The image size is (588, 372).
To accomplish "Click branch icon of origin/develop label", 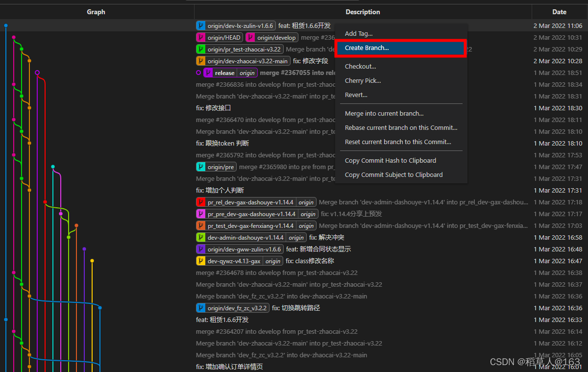I will [250, 37].
